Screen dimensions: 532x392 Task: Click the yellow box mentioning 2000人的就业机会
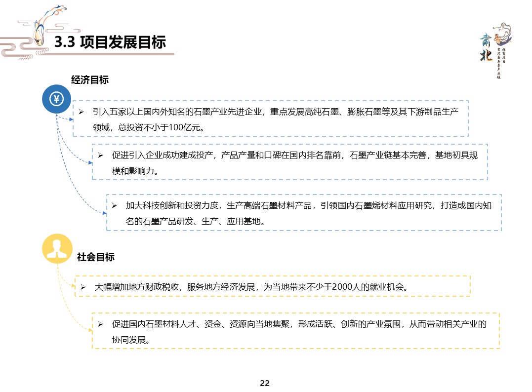[x=272, y=286]
